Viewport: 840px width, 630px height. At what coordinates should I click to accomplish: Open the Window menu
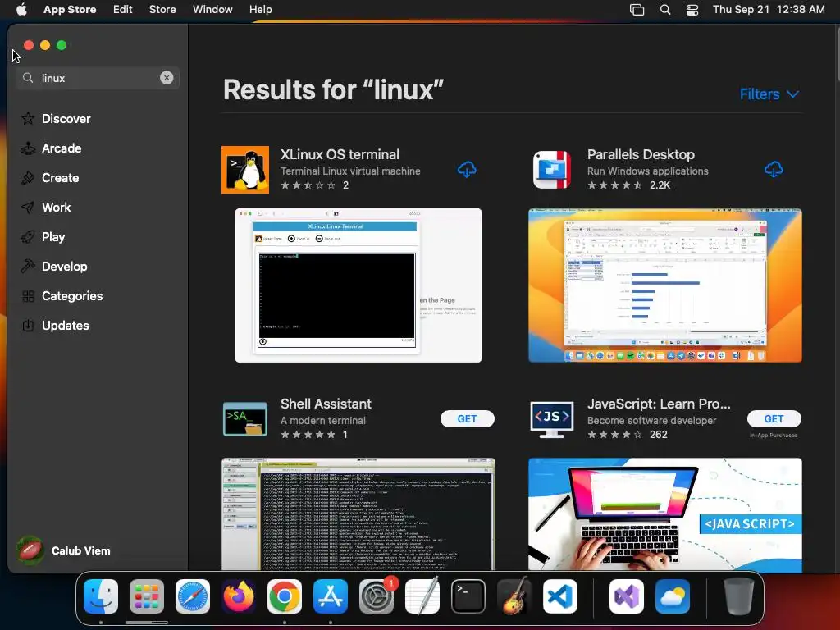click(x=212, y=10)
